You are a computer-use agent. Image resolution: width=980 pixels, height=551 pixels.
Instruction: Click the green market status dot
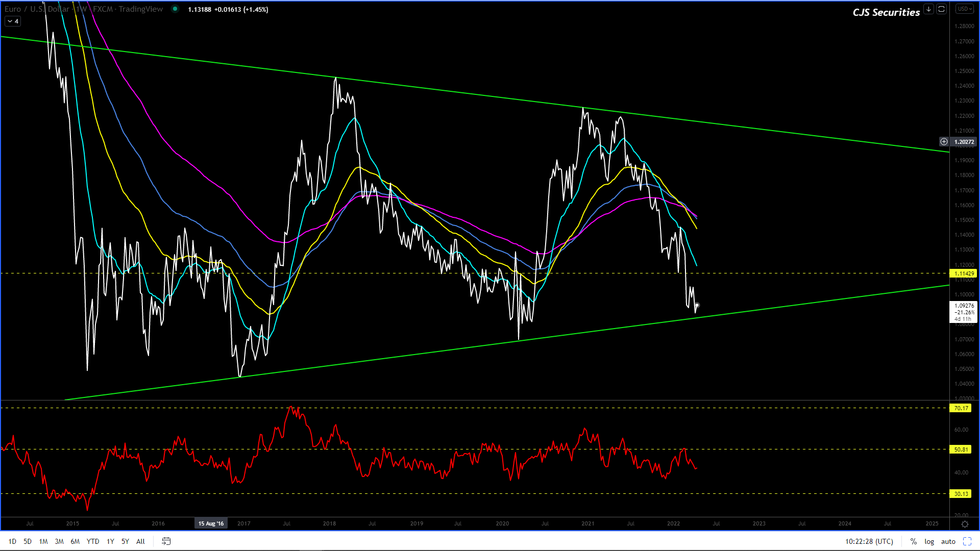click(x=175, y=9)
